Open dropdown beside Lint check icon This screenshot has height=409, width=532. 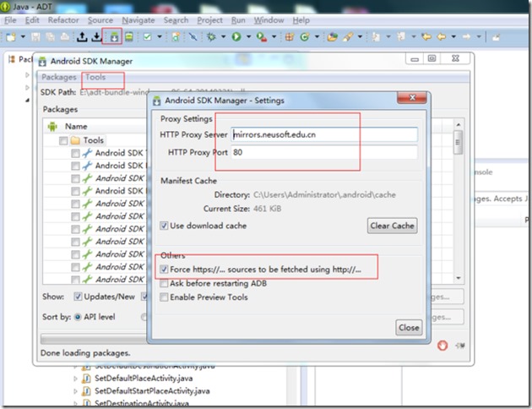(159, 36)
